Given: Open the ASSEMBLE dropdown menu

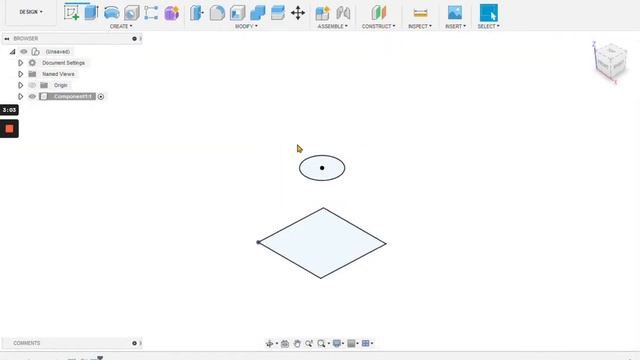Looking at the screenshot, I should pyautogui.click(x=333, y=26).
